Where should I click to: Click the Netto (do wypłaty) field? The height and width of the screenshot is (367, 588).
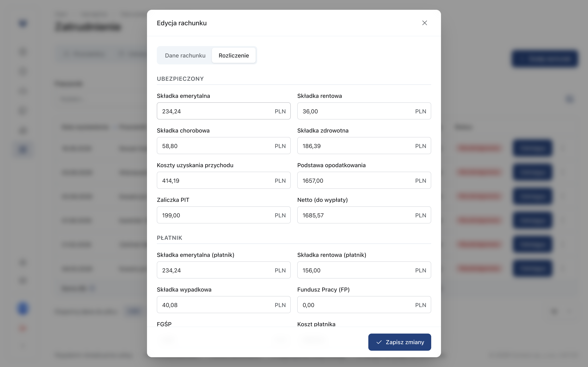[364, 215]
